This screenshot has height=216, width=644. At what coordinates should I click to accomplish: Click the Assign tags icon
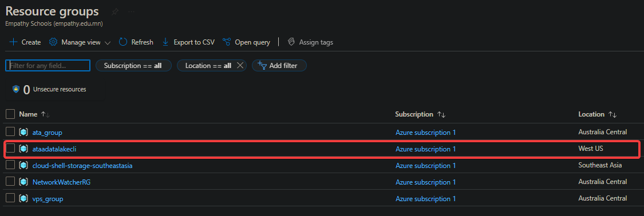click(291, 42)
